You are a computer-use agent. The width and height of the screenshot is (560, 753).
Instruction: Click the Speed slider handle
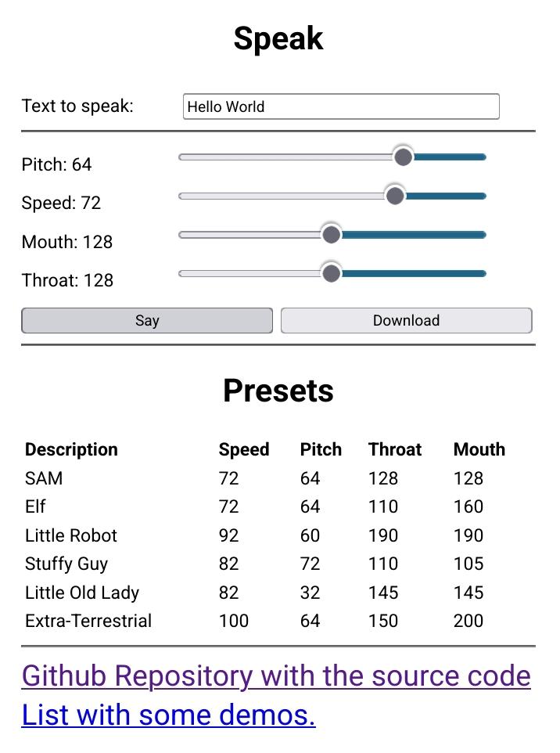click(395, 196)
